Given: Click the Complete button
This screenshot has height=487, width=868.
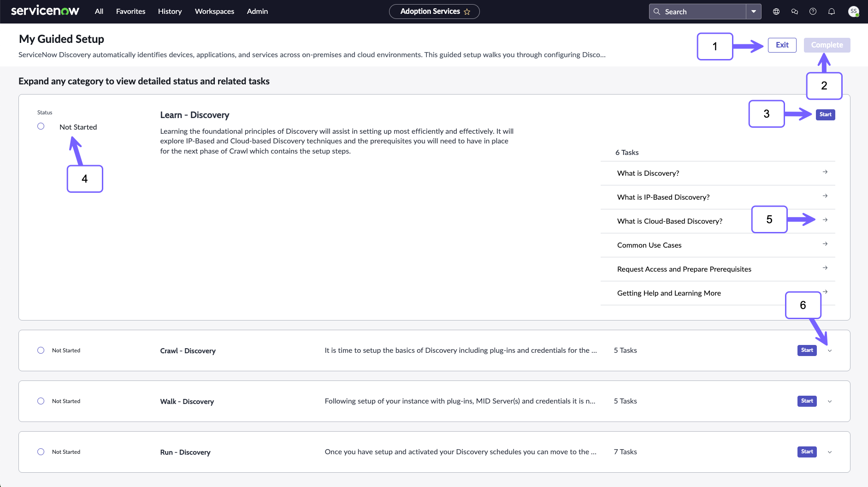Looking at the screenshot, I should (x=827, y=45).
